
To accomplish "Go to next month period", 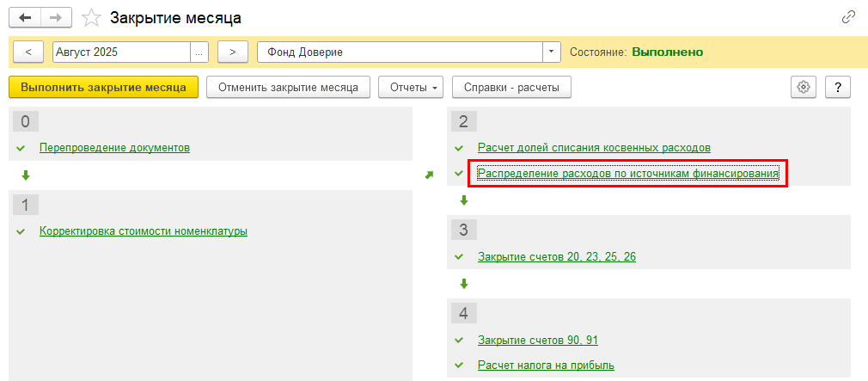I will click(x=232, y=52).
